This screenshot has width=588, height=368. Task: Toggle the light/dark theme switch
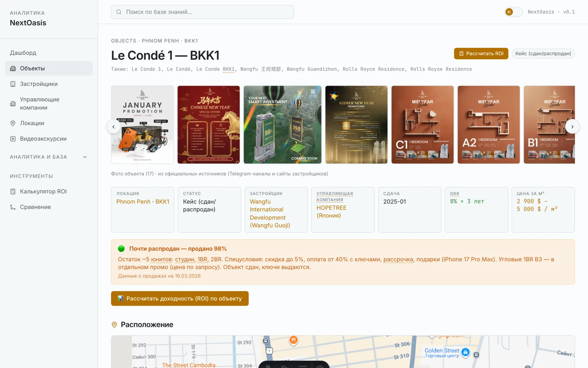coord(513,12)
